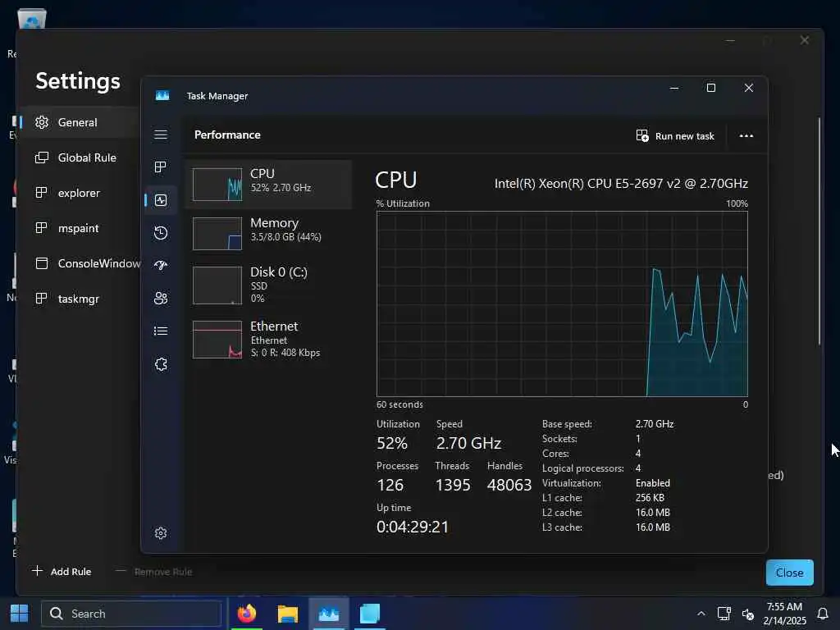This screenshot has width=840, height=630.
Task: Click Recycle Bin icon on desktop
Action: (x=32, y=20)
